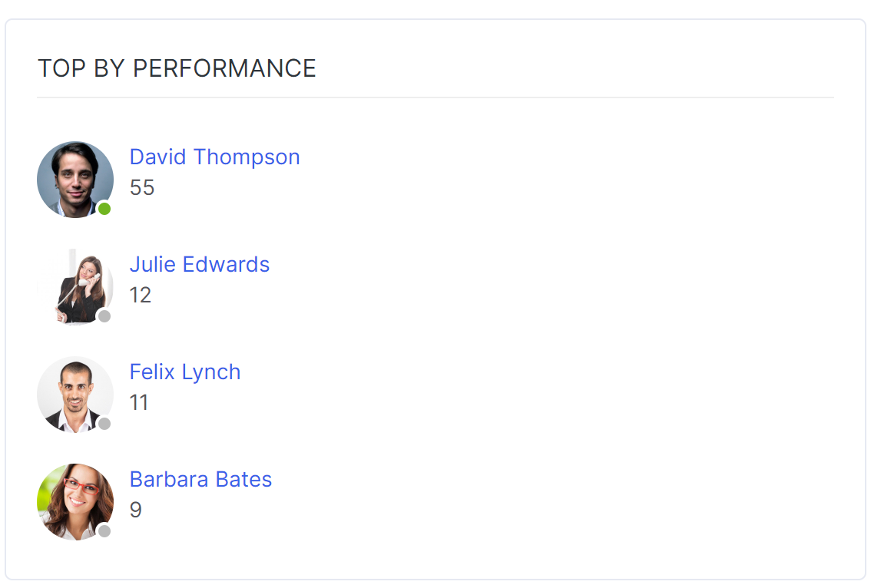871x588 pixels.
Task: Click Julie Edwards' avatar photo
Action: point(75,286)
